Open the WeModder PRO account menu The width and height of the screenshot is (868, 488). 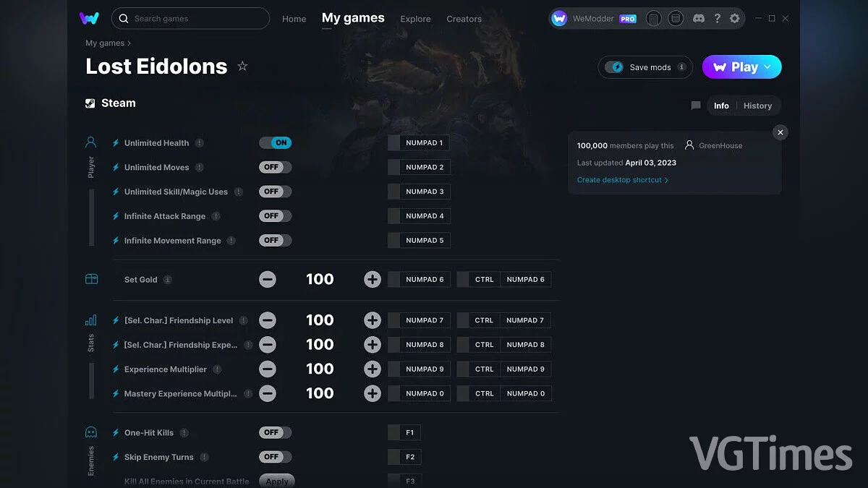pos(594,19)
